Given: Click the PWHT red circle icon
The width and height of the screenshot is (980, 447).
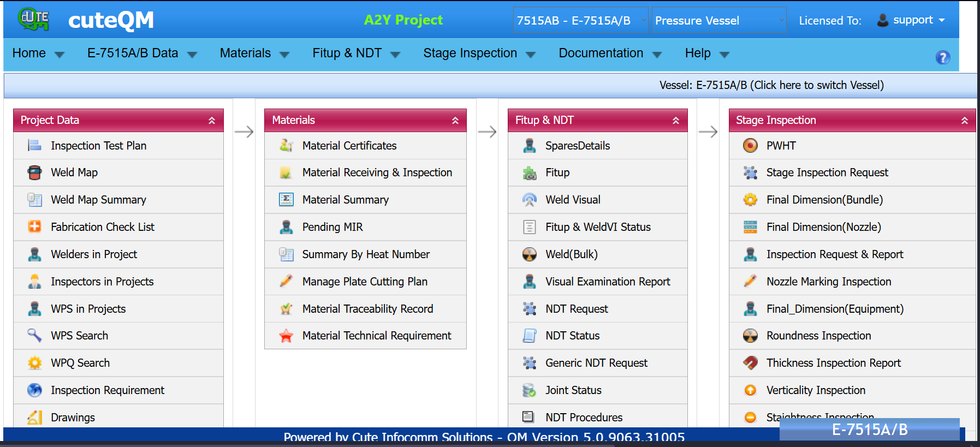Looking at the screenshot, I should 750,146.
